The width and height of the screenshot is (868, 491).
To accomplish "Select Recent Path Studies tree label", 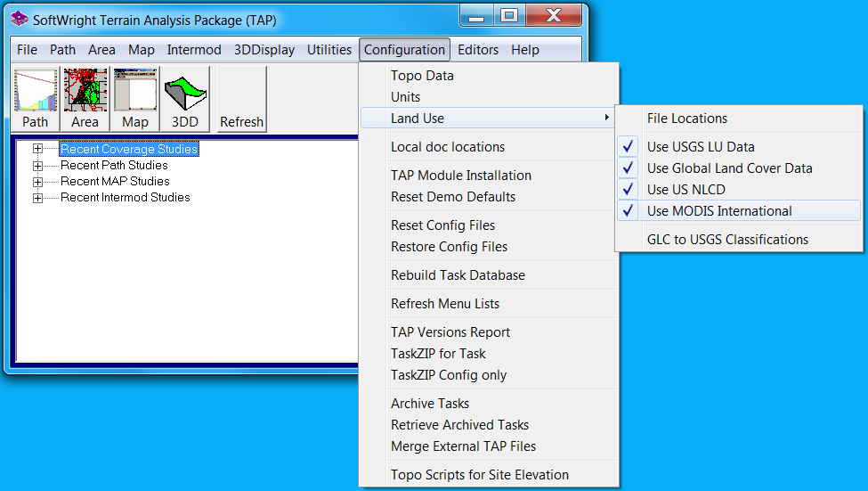I will click(x=114, y=165).
